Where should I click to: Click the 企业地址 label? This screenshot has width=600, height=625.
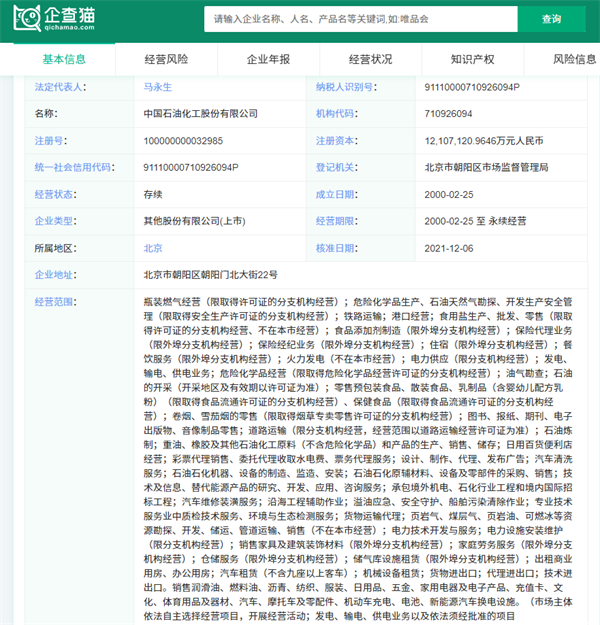[54, 275]
